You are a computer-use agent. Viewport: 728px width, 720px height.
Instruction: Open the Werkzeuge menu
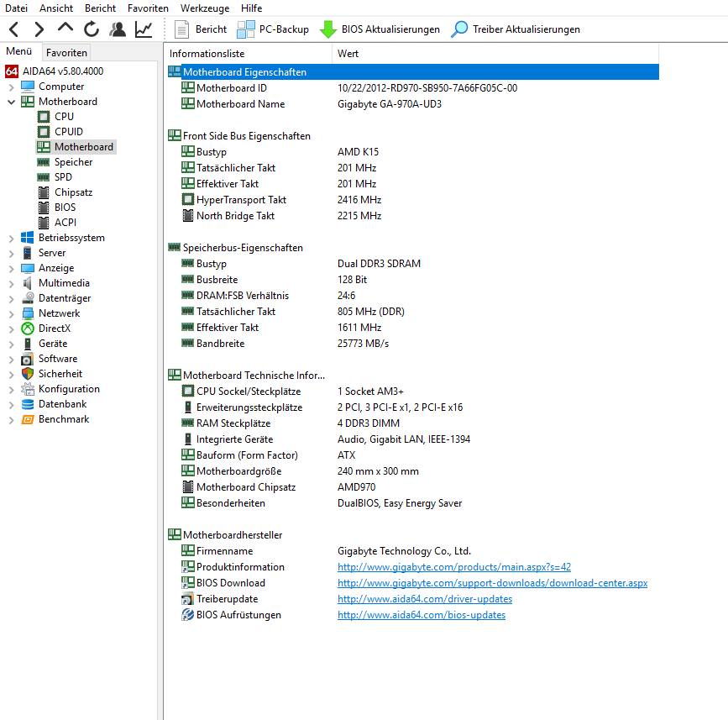[205, 8]
